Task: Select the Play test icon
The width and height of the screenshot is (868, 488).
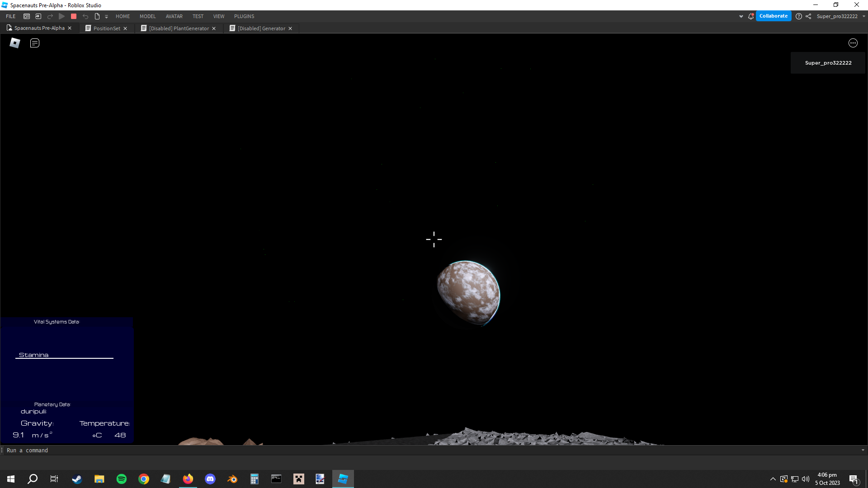Action: pyautogui.click(x=62, y=16)
